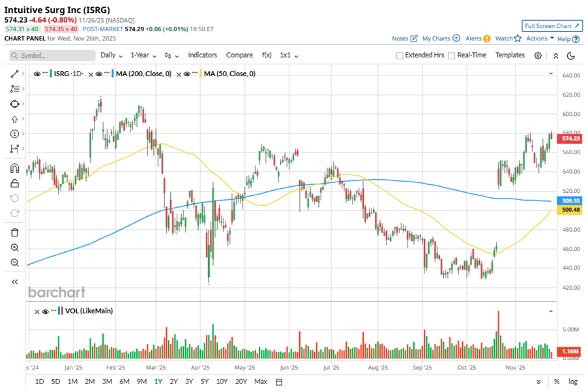Toggle MA 200 visibility eye
The width and height of the screenshot is (588, 392).
pyautogui.click(x=99, y=74)
